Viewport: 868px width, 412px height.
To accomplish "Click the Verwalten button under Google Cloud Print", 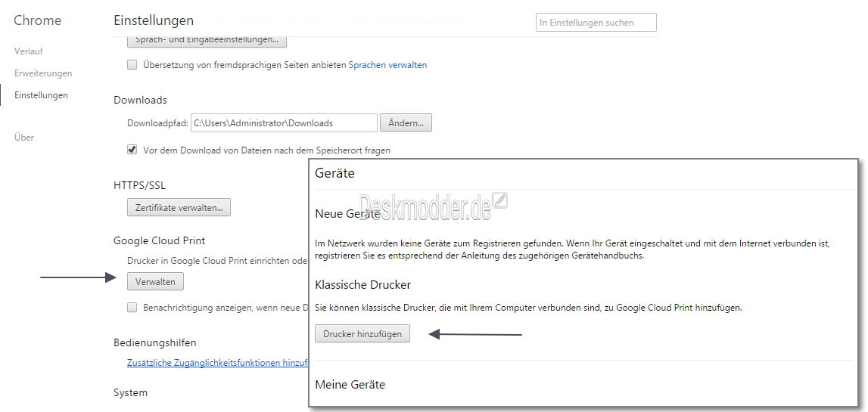I will point(156,281).
